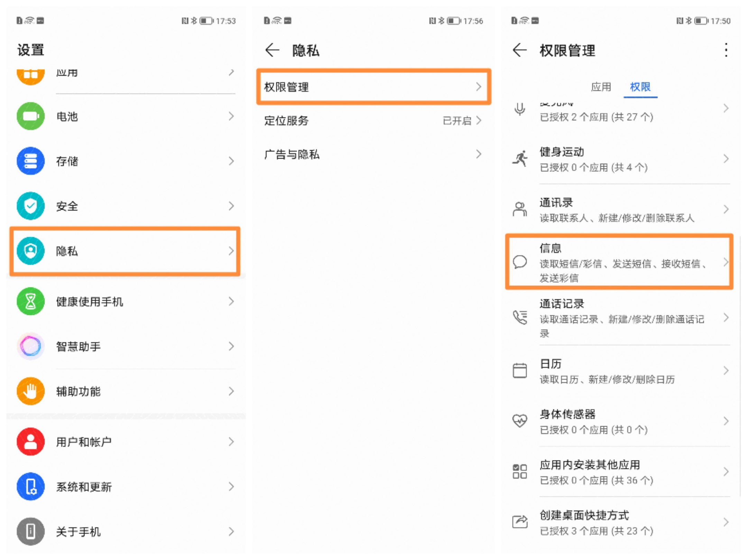Tap the Security shield icon
747x560 pixels.
(30, 206)
